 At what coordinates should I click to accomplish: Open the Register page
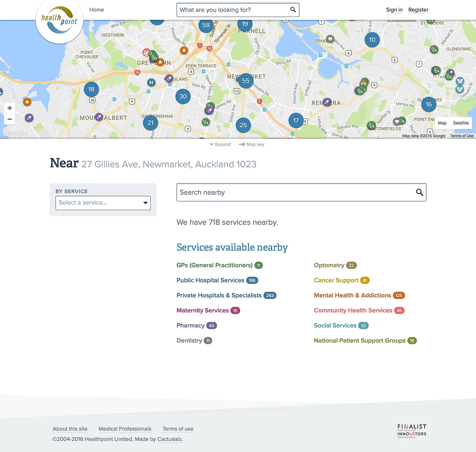(x=418, y=10)
